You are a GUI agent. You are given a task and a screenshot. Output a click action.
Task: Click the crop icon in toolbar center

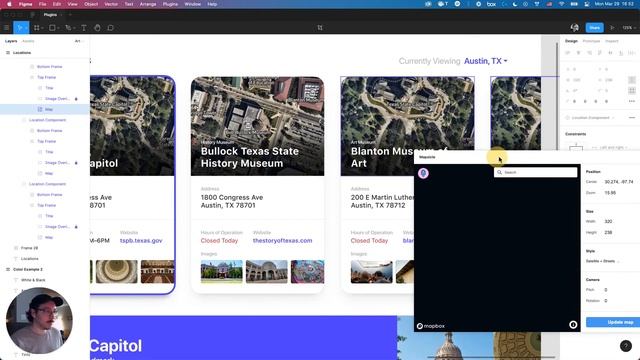click(x=320, y=28)
